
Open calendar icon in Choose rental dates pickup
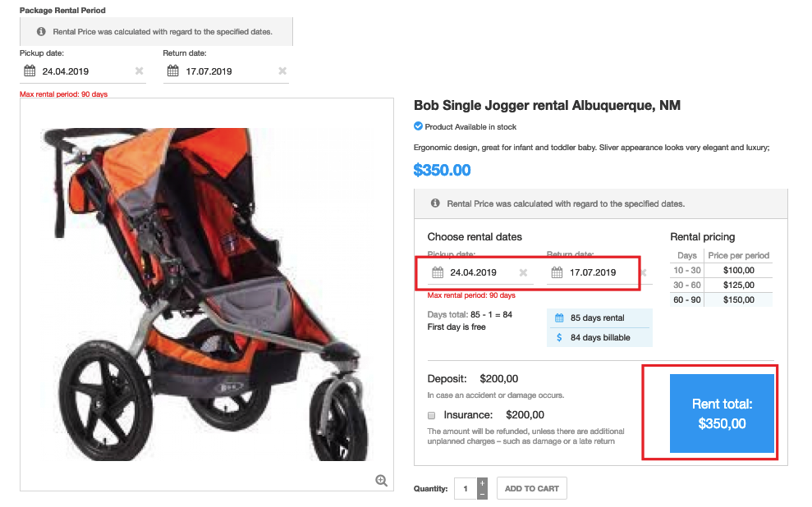pyautogui.click(x=438, y=272)
